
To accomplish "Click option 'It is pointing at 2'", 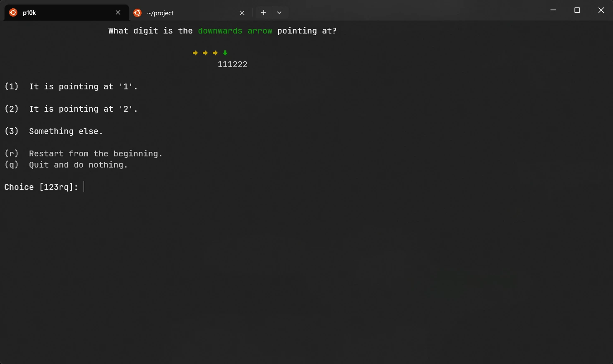I will point(83,109).
